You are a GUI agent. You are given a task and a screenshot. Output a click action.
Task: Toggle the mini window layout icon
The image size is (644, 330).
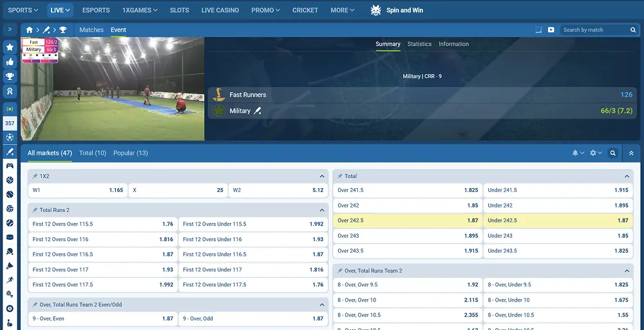tap(538, 30)
